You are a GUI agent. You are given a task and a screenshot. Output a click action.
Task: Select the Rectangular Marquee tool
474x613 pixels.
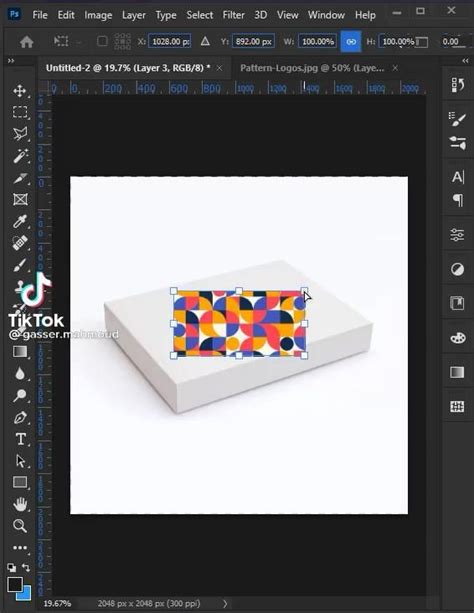tap(20, 112)
